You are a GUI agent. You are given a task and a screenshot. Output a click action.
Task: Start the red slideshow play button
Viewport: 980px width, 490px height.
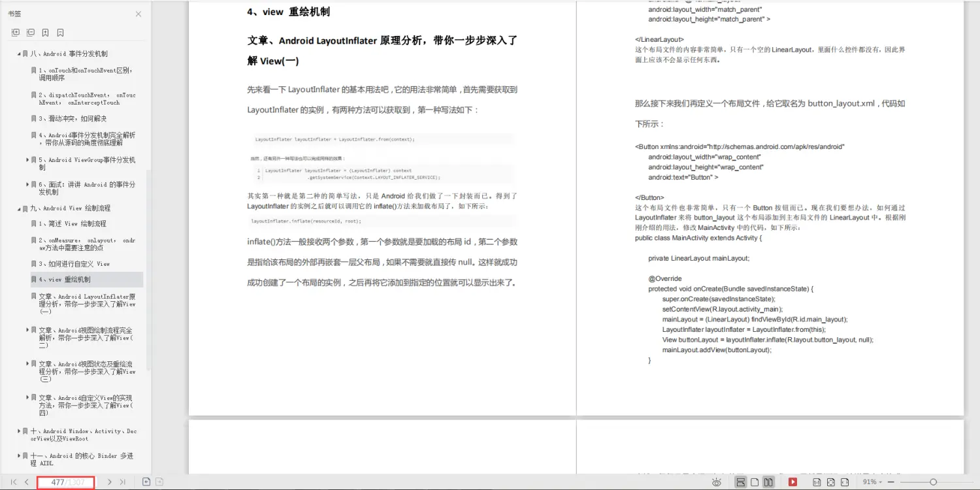click(x=792, y=482)
